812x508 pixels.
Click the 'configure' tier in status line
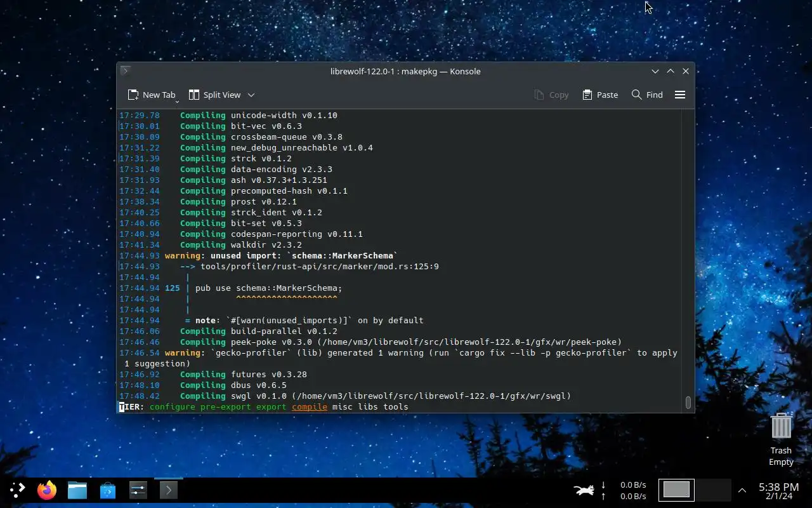pos(173,406)
